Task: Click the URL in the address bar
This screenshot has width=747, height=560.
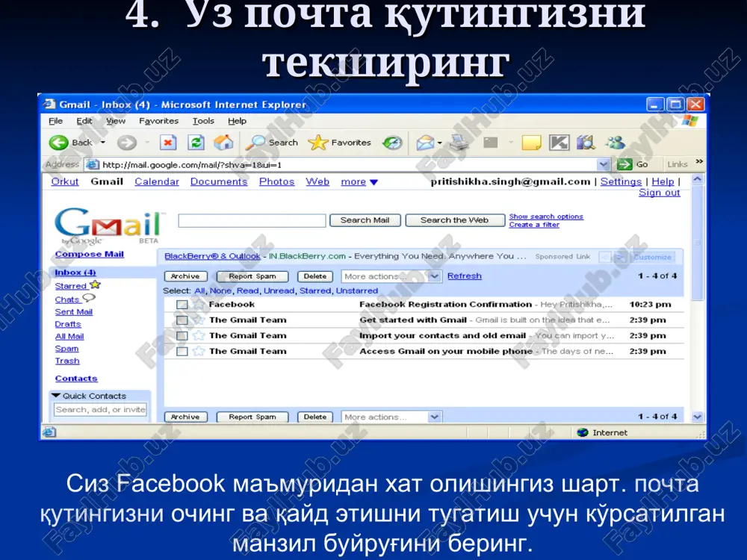Action: pyautogui.click(x=192, y=165)
